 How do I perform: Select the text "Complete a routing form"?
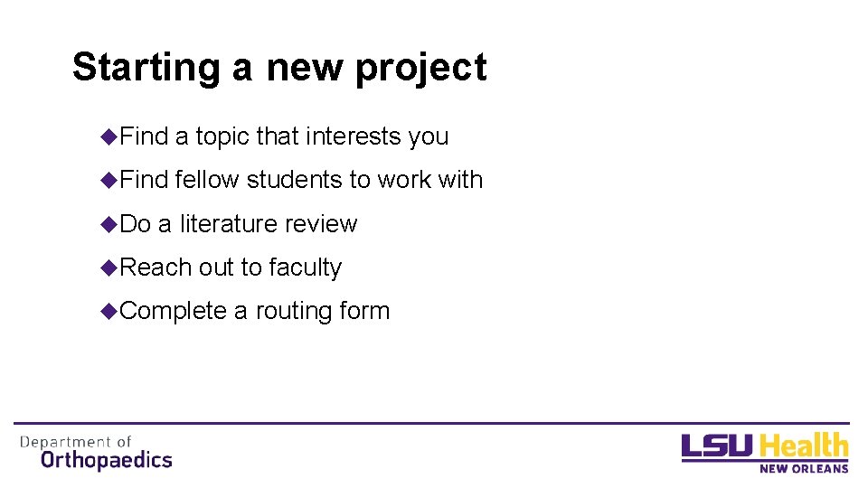[254, 311]
